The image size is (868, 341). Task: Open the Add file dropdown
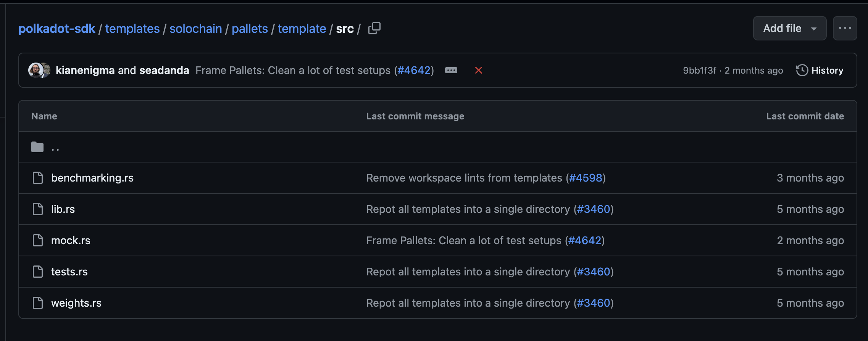(789, 28)
